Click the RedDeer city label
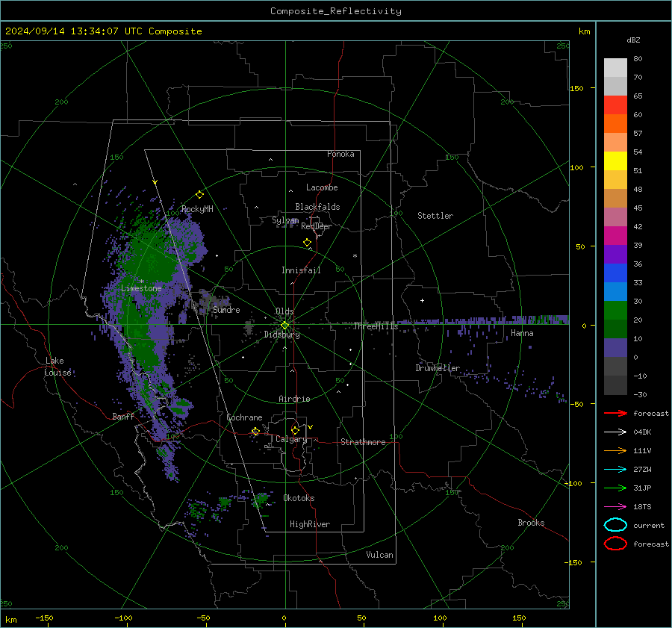672x628 pixels. tap(317, 226)
